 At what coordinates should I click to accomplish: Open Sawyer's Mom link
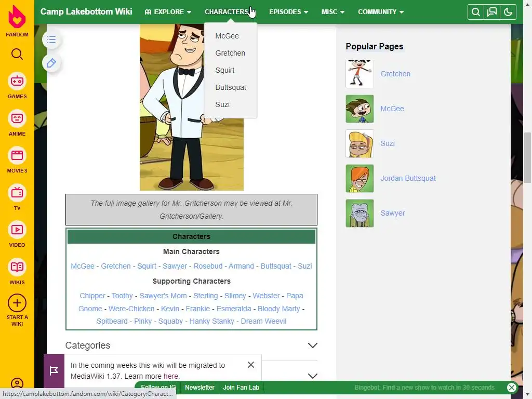[x=163, y=296]
